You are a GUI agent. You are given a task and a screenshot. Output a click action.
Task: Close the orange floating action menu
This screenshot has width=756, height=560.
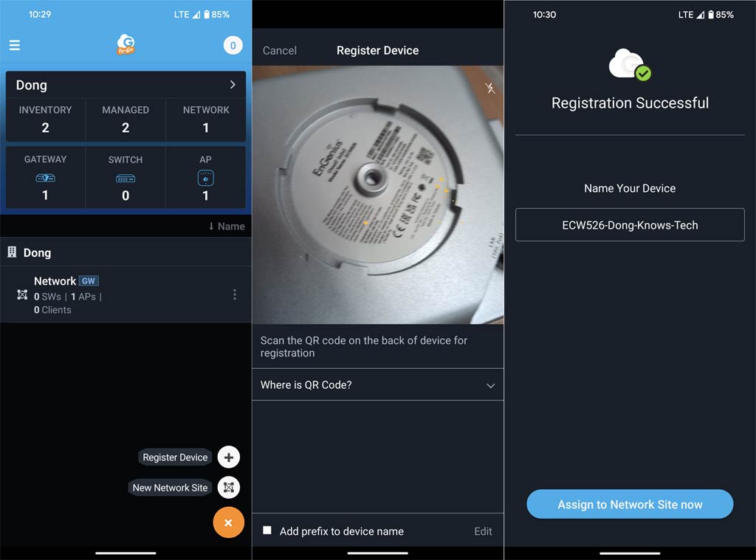[229, 522]
